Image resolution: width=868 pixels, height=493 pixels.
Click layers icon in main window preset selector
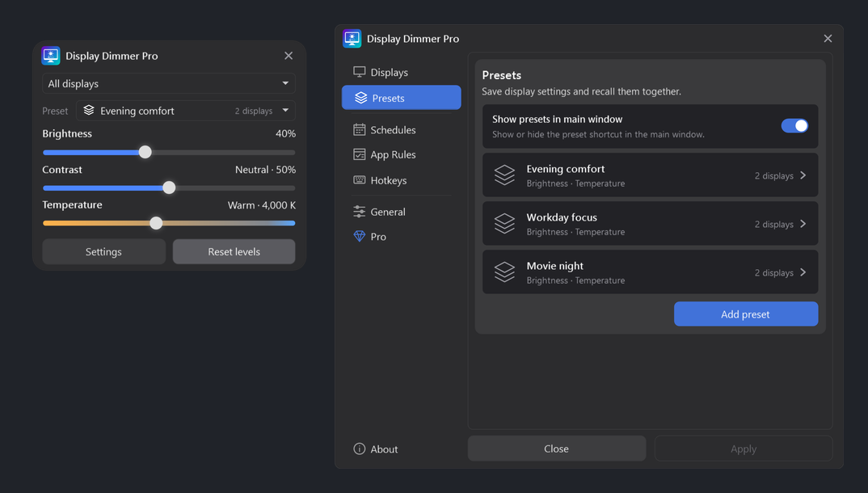tap(89, 110)
